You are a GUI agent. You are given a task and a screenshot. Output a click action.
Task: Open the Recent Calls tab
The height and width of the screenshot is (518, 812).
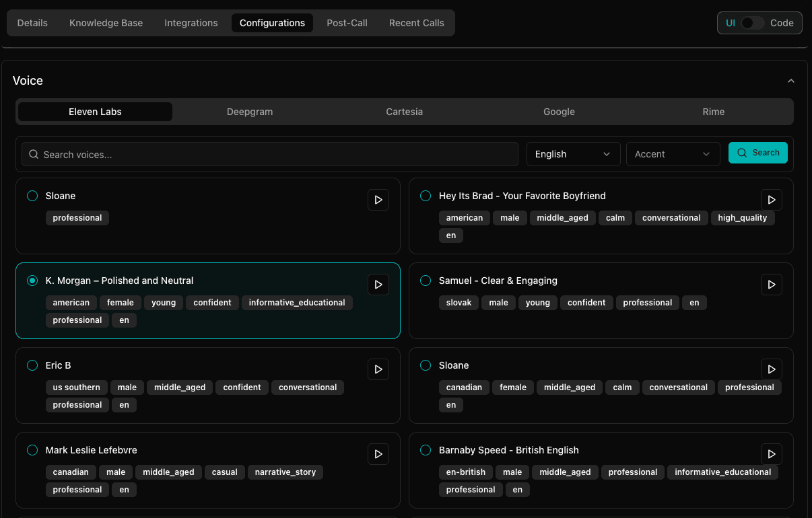click(x=416, y=22)
